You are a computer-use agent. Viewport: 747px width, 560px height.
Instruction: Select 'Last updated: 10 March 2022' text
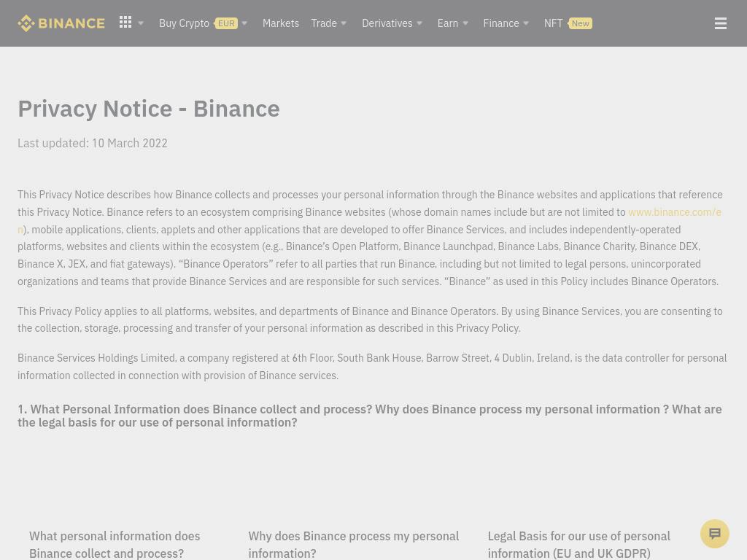point(93,144)
